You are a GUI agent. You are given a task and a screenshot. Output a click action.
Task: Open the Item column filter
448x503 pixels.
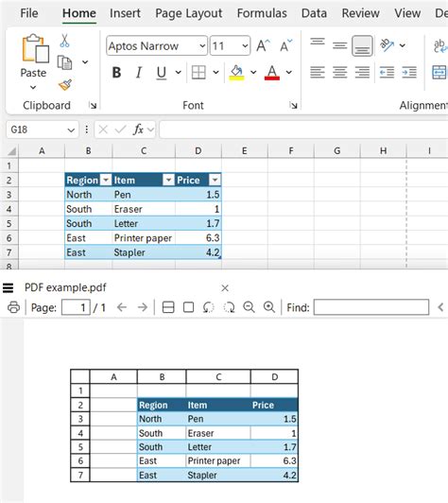168,180
